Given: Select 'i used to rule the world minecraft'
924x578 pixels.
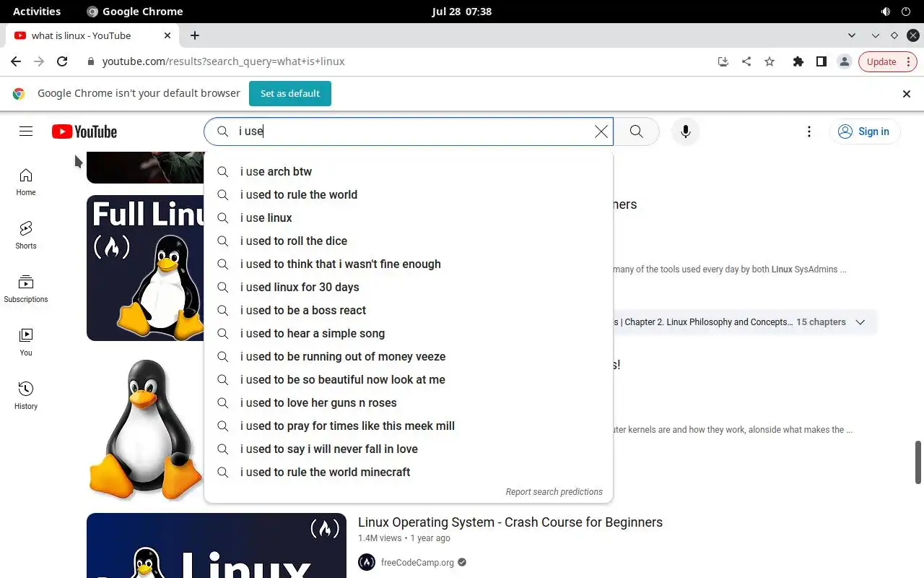Looking at the screenshot, I should tap(409, 472).
